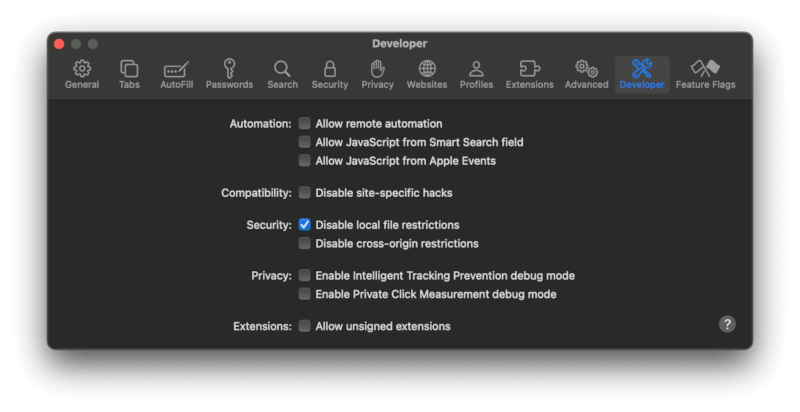Select the Security padlock icon
800x412 pixels.
[329, 69]
